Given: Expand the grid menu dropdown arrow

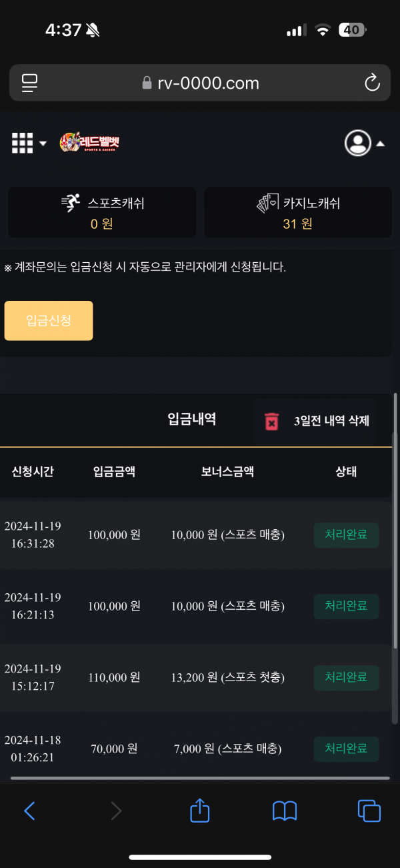Looking at the screenshot, I should pyautogui.click(x=43, y=143).
